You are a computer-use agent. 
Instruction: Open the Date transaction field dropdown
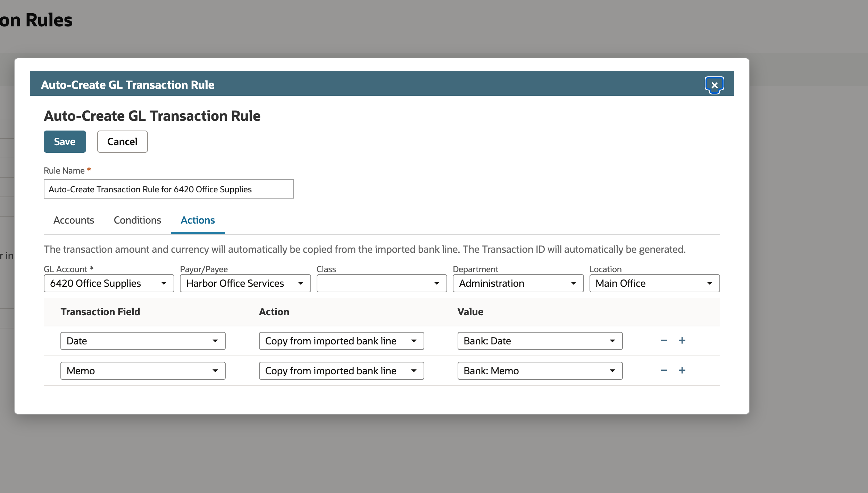143,341
